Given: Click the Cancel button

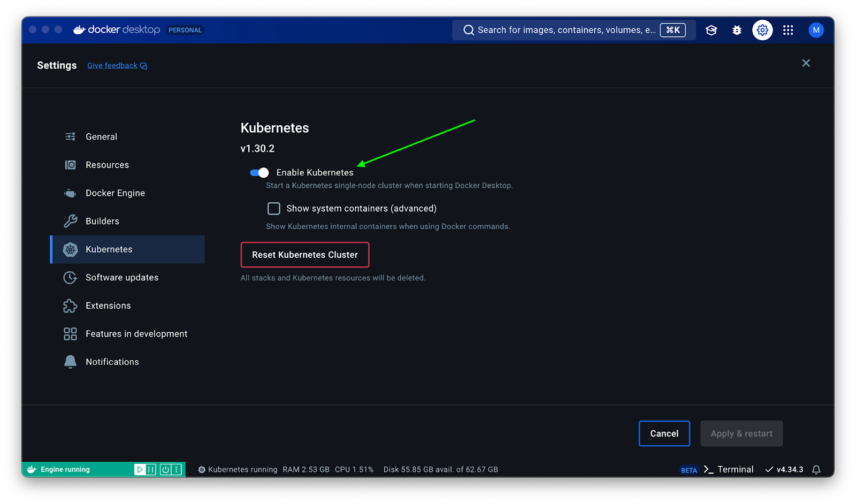Looking at the screenshot, I should [x=664, y=433].
